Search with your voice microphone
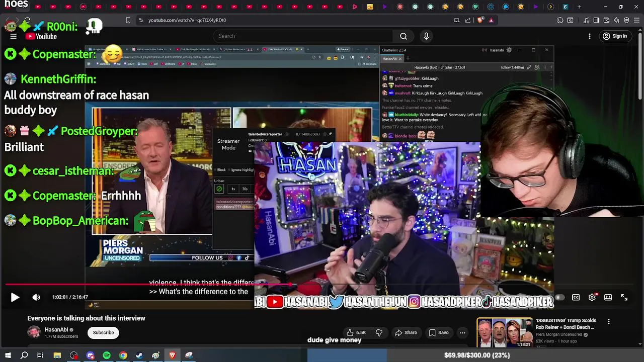 (x=426, y=36)
